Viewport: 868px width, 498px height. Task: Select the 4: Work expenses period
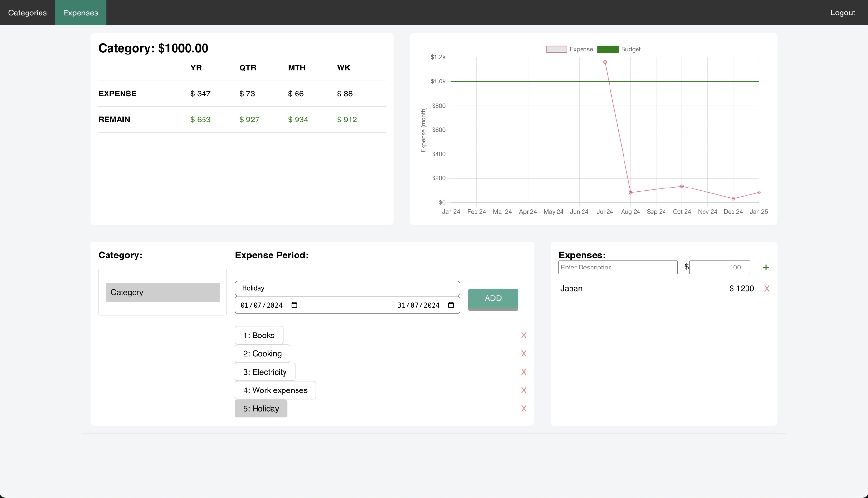click(275, 390)
